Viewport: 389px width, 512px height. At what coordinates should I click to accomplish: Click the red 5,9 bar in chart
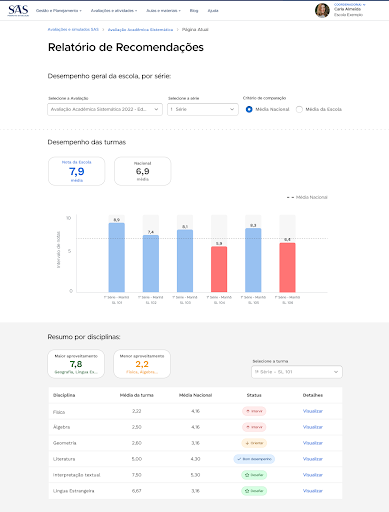219,269
